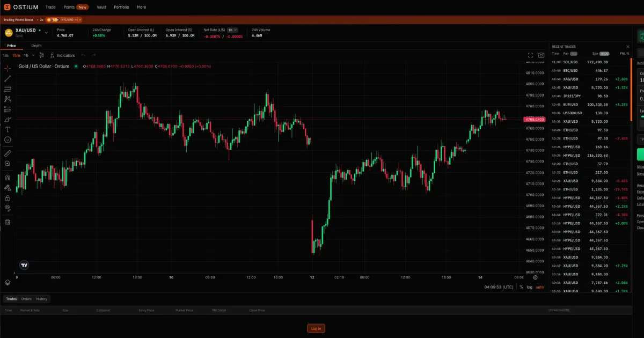Expand the extra timeframes dropdown chevron
The width and height of the screenshot is (644, 338).
click(x=33, y=55)
